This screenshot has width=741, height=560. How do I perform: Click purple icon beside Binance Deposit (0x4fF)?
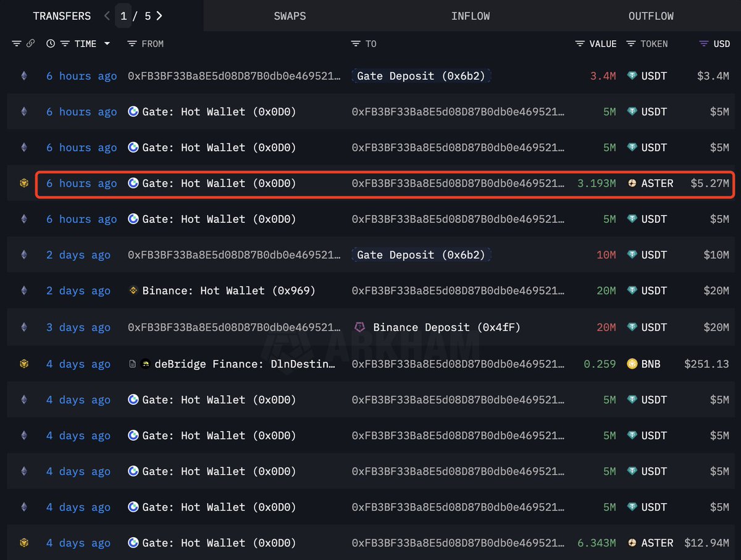tap(359, 327)
